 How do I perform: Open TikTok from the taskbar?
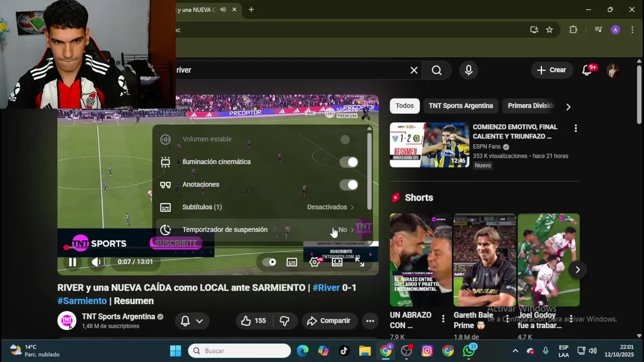click(344, 351)
